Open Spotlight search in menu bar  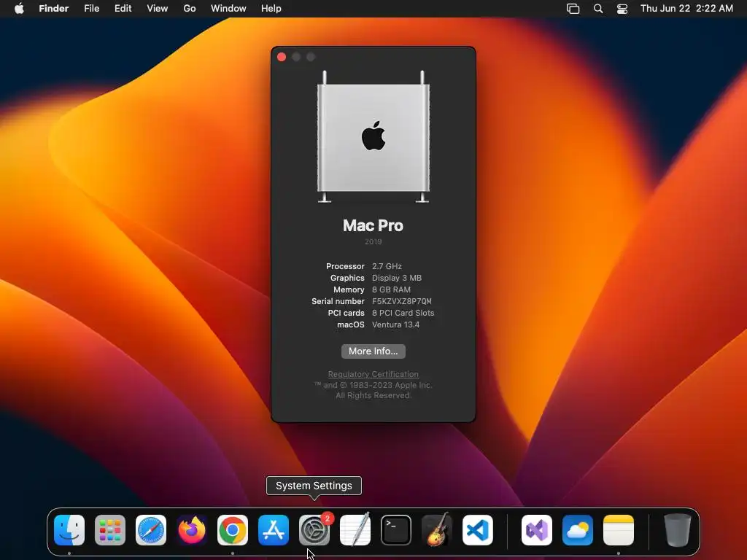coord(598,9)
